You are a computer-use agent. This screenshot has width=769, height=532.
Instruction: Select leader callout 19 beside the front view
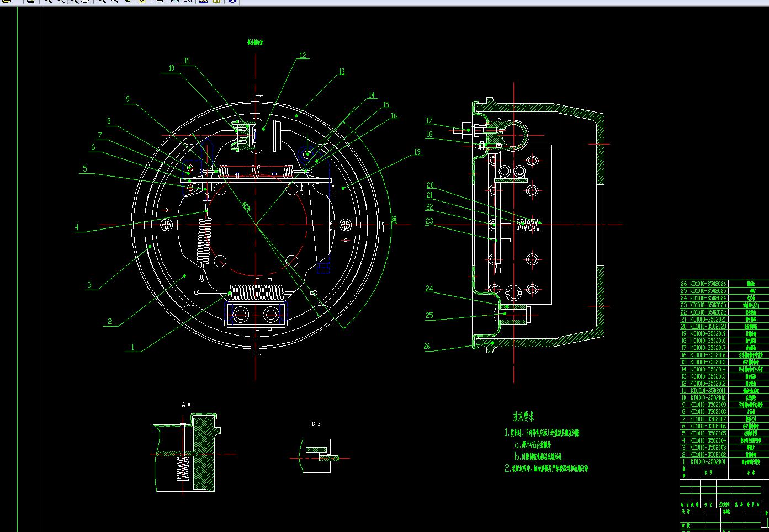point(417,152)
